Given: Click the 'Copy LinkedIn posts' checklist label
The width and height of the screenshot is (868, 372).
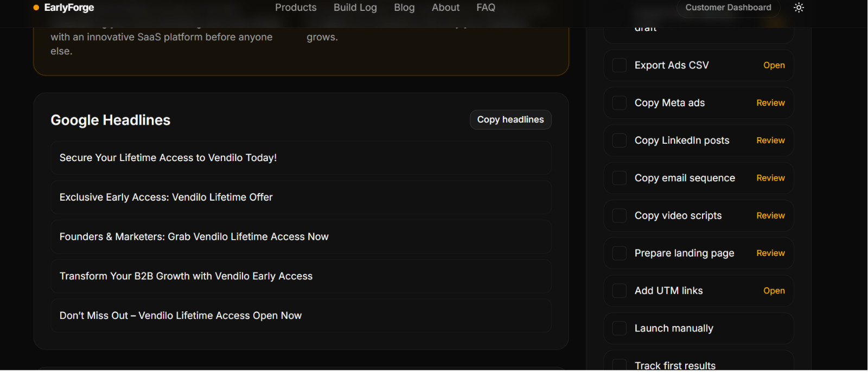Looking at the screenshot, I should [x=682, y=140].
